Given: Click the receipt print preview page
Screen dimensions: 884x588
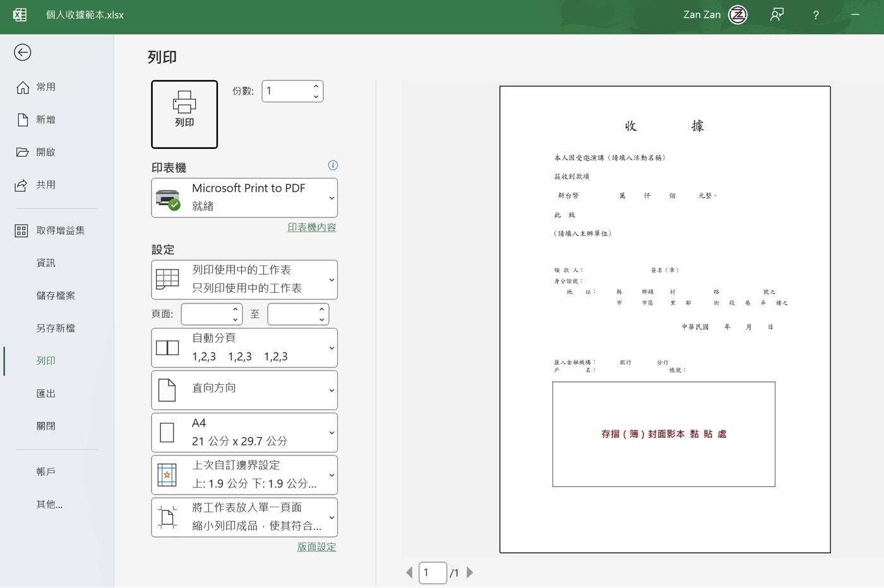Looking at the screenshot, I should pos(665,319).
